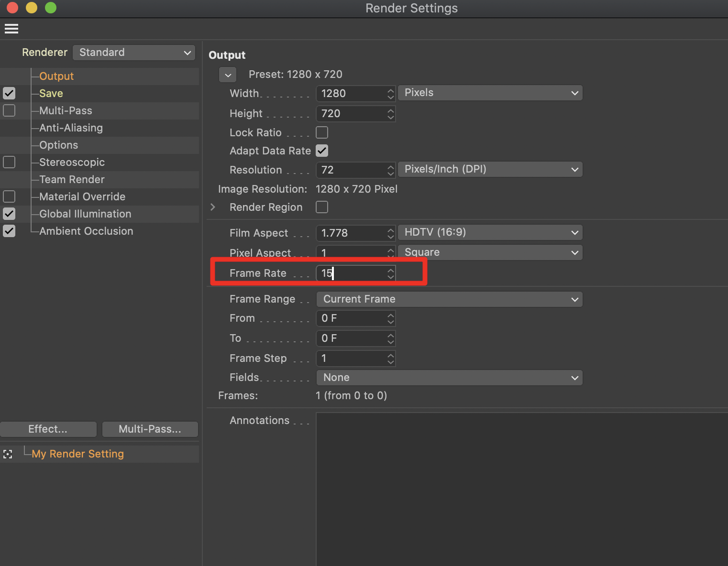Open the Pixels unit dropdown
Viewport: 728px width, 566px height.
(490, 93)
